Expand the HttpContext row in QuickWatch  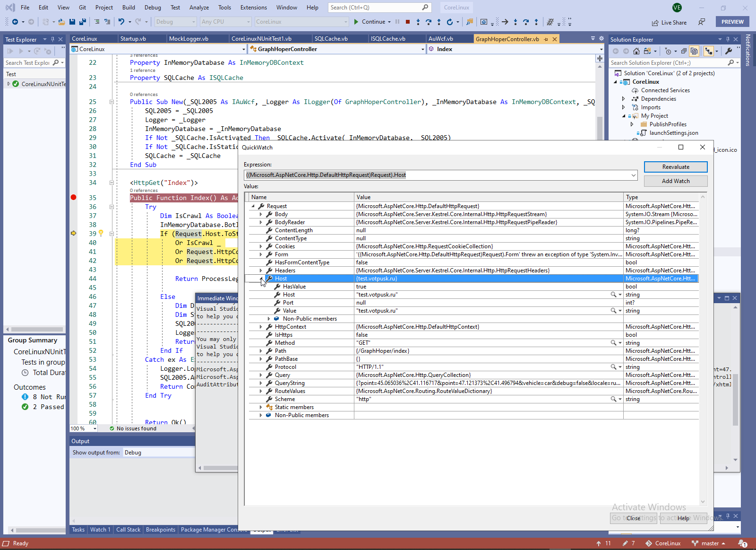pyautogui.click(x=261, y=327)
